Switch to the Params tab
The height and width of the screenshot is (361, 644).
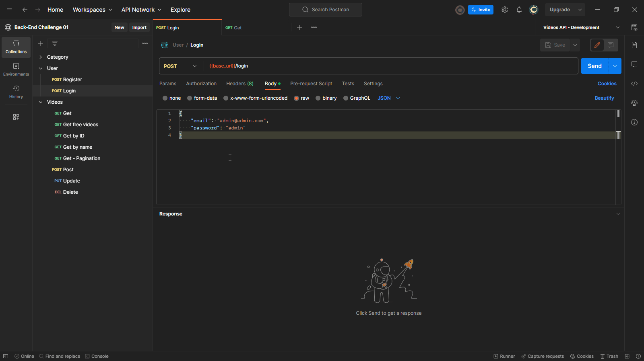click(x=168, y=84)
